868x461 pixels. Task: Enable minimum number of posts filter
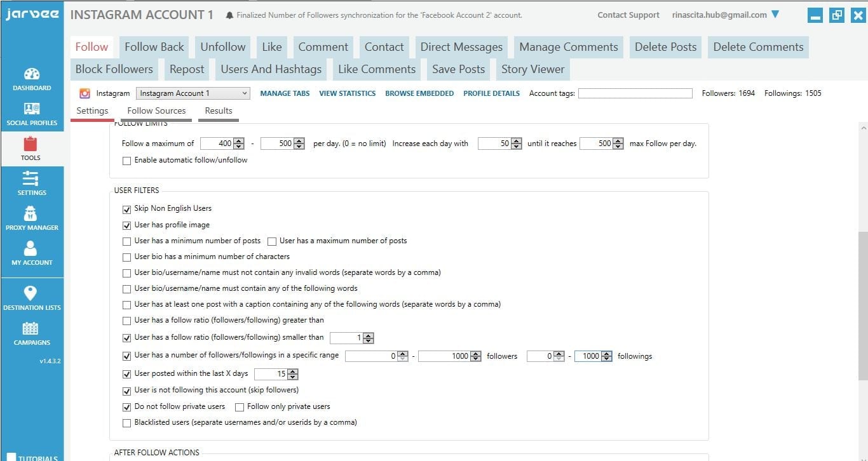point(126,241)
